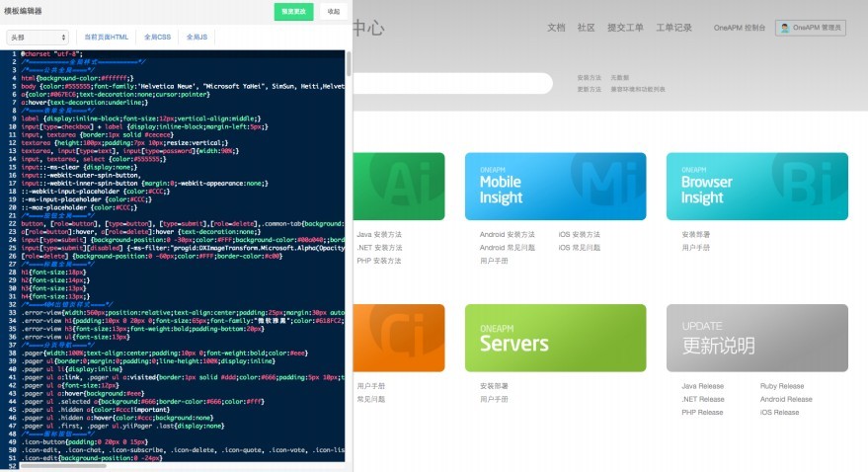868x472 pixels.
Task: Open the Mobile Insight product card
Action: pyautogui.click(x=555, y=187)
